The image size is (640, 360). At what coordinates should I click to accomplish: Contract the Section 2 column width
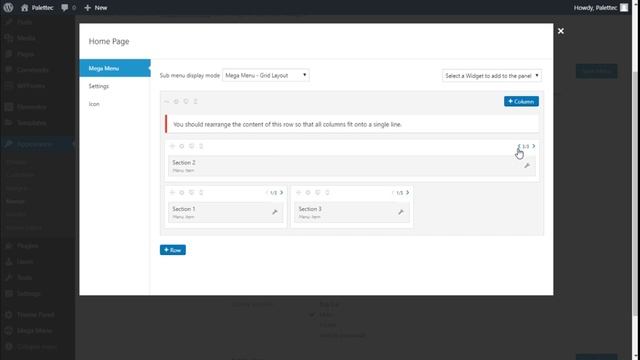pyautogui.click(x=519, y=146)
